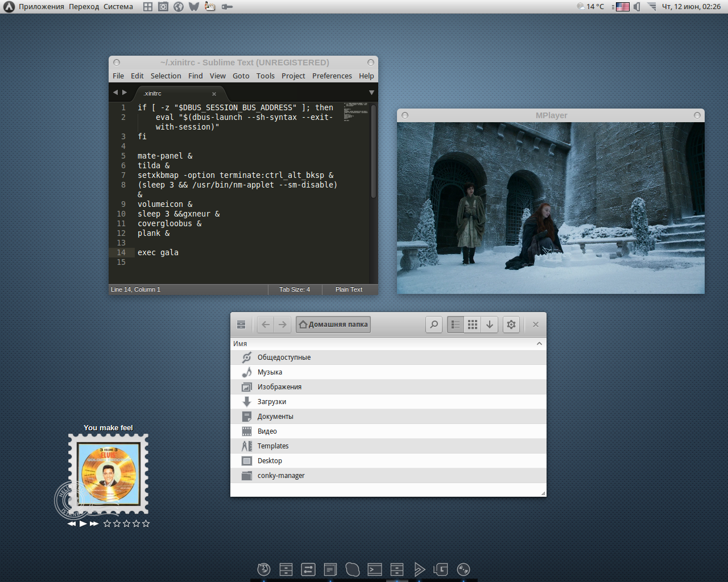Click previous tab arrow in Sublime
The width and height of the screenshot is (728, 582).
point(115,93)
